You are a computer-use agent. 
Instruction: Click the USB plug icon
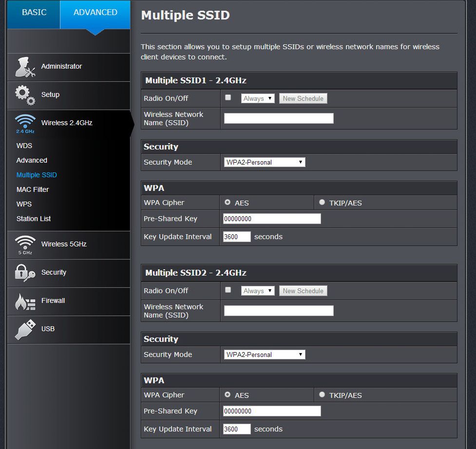pos(25,329)
